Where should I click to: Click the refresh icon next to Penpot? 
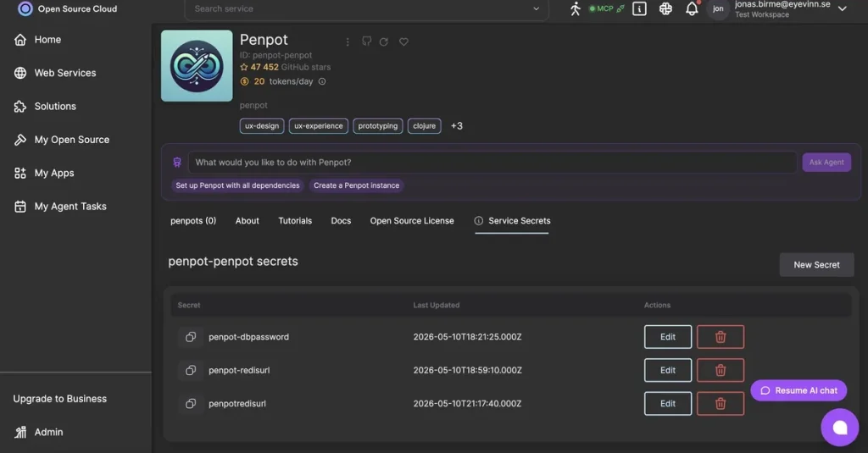pos(384,41)
